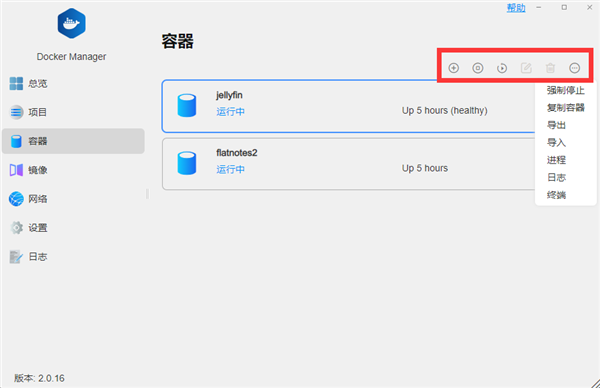Select the jellyfin container name

point(229,95)
